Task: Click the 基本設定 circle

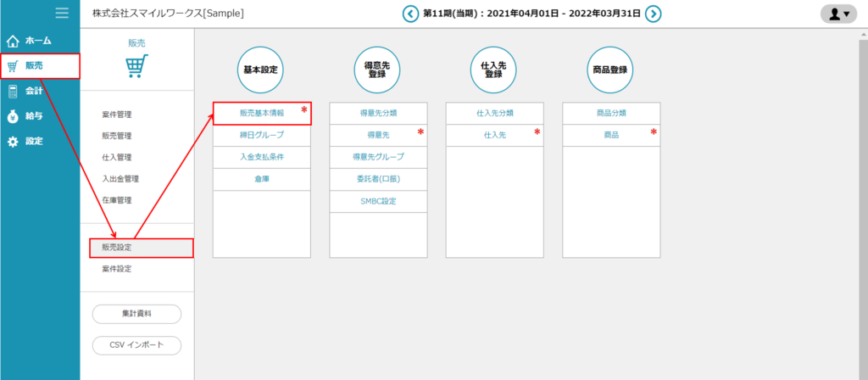Action: pos(261,70)
